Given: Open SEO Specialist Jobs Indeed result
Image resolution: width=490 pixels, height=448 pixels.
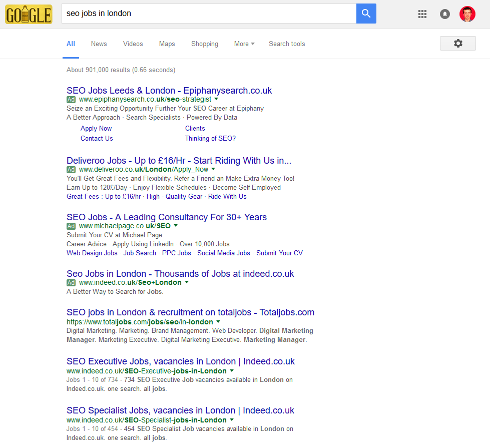Looking at the screenshot, I should (180, 410).
